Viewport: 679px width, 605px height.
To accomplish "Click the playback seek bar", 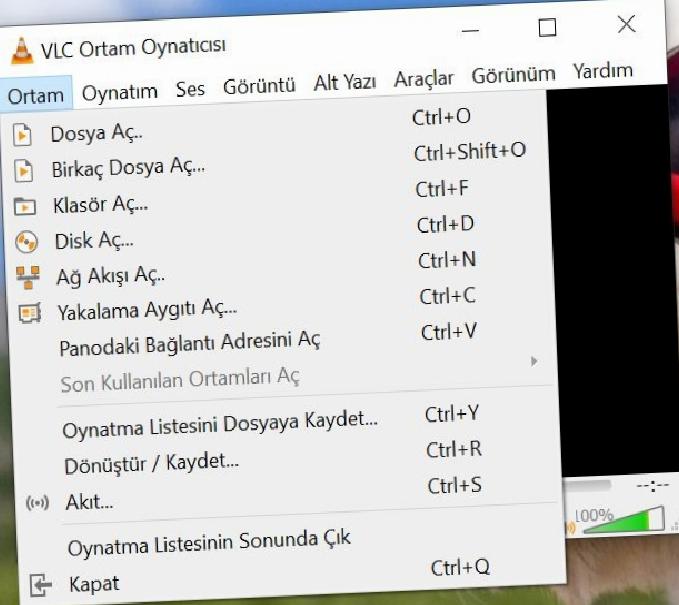I will point(586,485).
